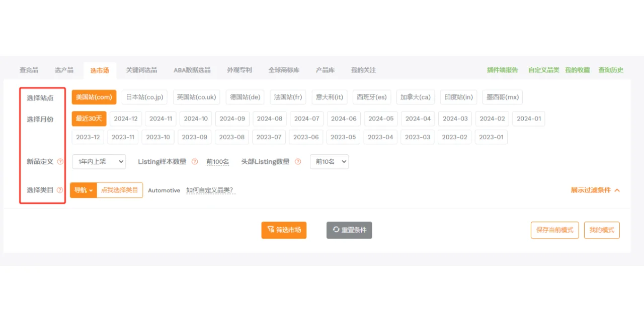Choose month 2023-11
The height and width of the screenshot is (321, 644).
(123, 137)
